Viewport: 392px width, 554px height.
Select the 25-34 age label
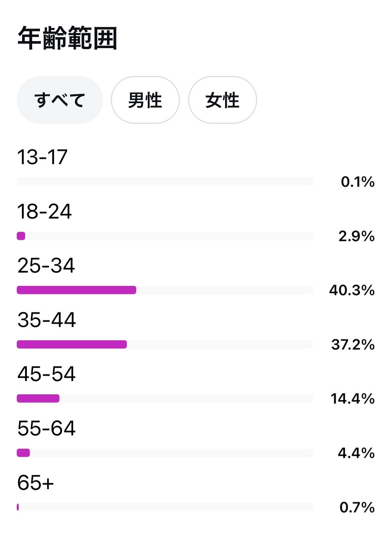(46, 265)
